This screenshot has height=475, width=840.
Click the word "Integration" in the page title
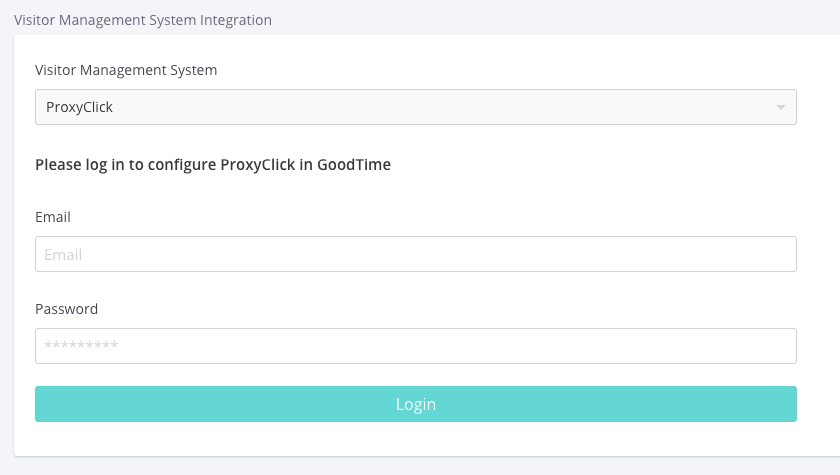pos(232,19)
